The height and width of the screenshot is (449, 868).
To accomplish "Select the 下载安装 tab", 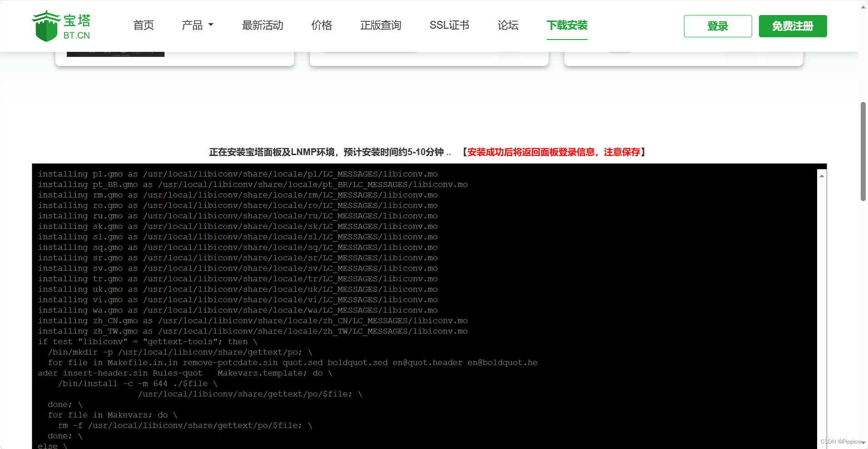I will pyautogui.click(x=567, y=25).
